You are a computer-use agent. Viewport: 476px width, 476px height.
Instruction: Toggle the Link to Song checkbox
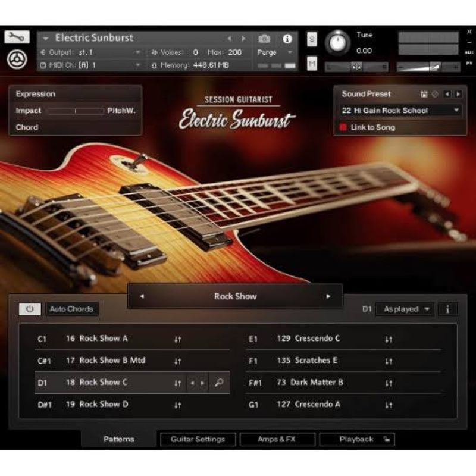343,127
